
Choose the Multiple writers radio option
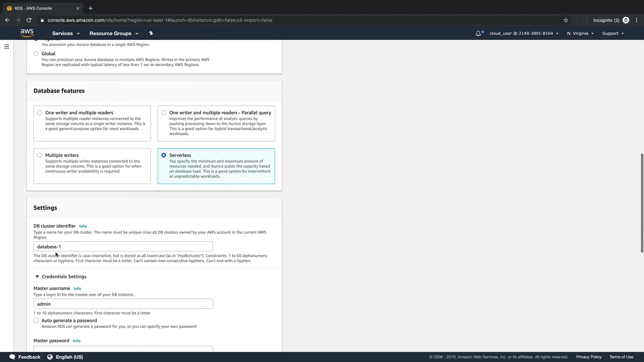40,155
